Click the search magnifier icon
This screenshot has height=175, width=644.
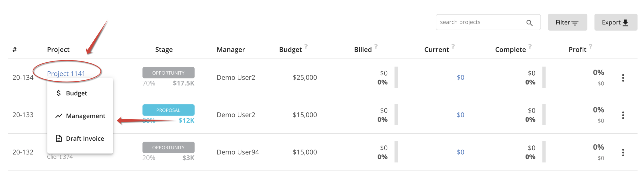[529, 23]
